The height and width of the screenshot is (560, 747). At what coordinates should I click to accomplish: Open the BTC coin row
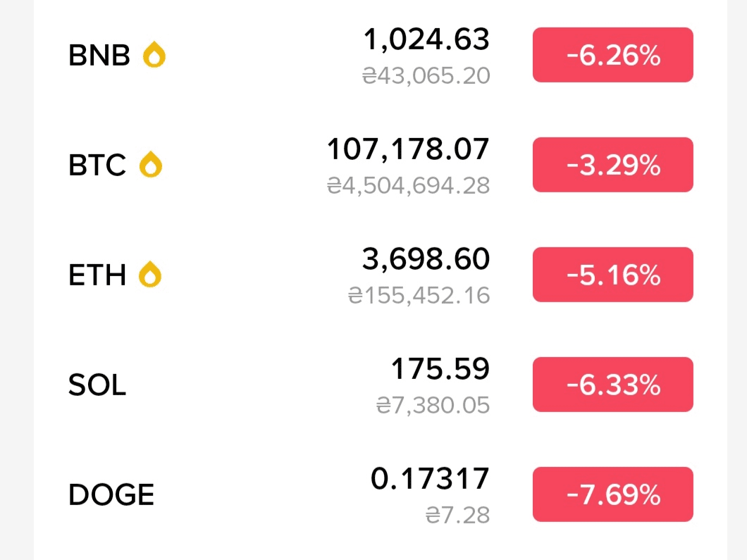pos(380,165)
